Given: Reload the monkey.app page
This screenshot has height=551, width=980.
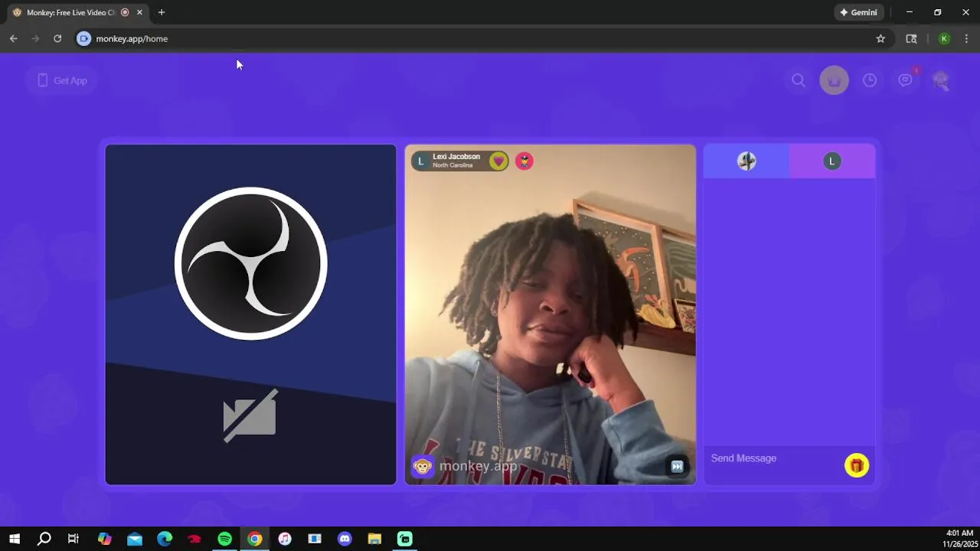Looking at the screenshot, I should pos(57,38).
